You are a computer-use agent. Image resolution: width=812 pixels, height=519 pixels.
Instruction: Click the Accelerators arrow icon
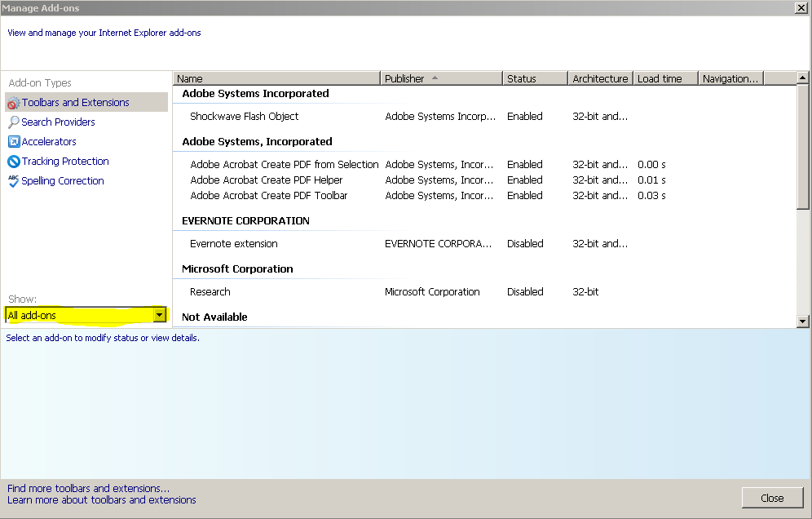point(14,141)
